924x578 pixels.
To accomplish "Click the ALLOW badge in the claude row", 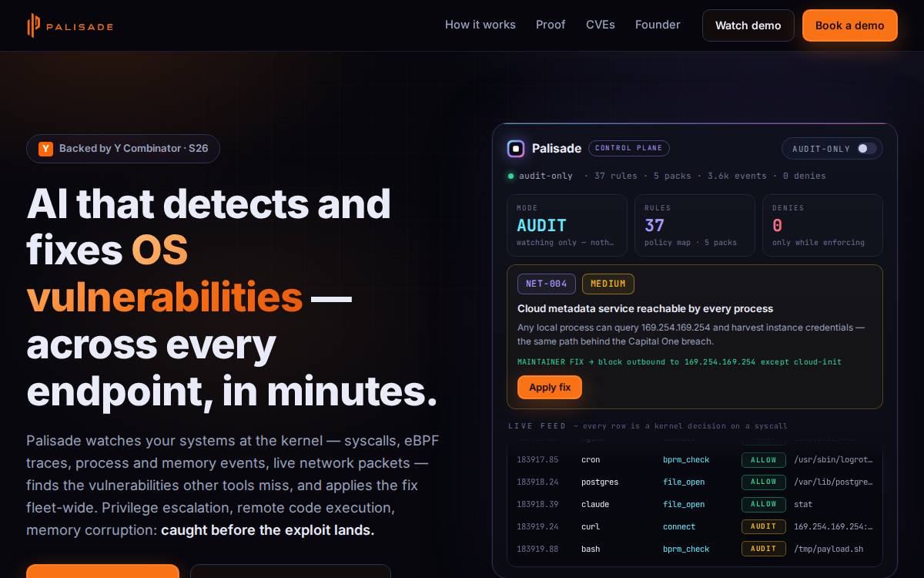I will click(x=764, y=505).
